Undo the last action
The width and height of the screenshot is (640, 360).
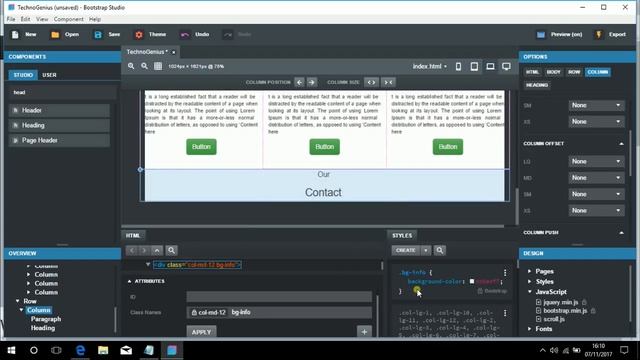tap(195, 35)
